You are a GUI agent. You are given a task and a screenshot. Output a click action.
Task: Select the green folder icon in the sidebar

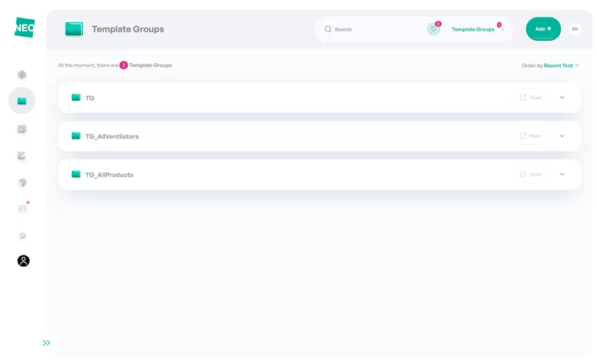tap(22, 101)
